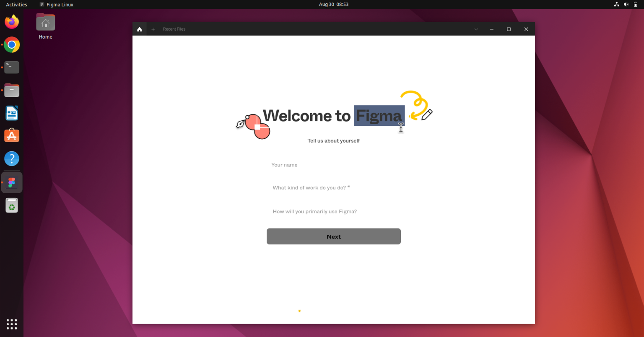Switch to the Recent Files tab
This screenshot has width=644, height=337.
point(174,29)
